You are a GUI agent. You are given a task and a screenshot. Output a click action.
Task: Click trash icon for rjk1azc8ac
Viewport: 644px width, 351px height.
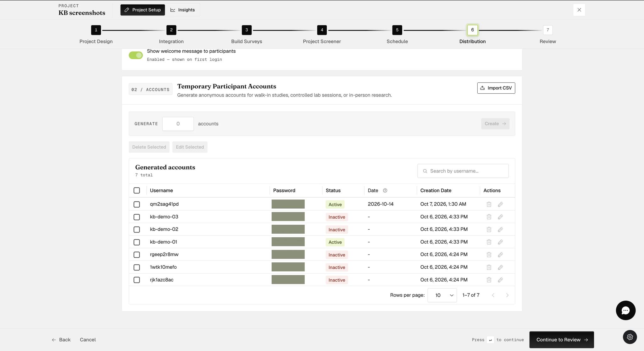pos(489,280)
